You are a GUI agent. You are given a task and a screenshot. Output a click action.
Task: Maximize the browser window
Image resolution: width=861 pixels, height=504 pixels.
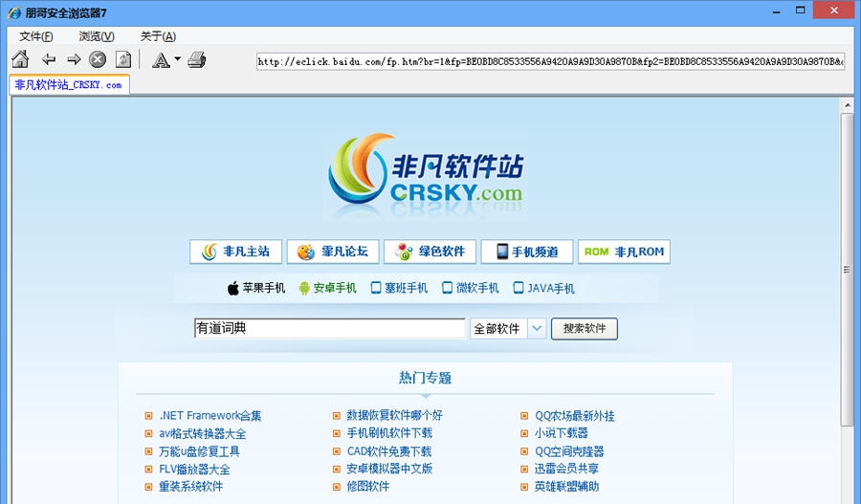click(801, 11)
